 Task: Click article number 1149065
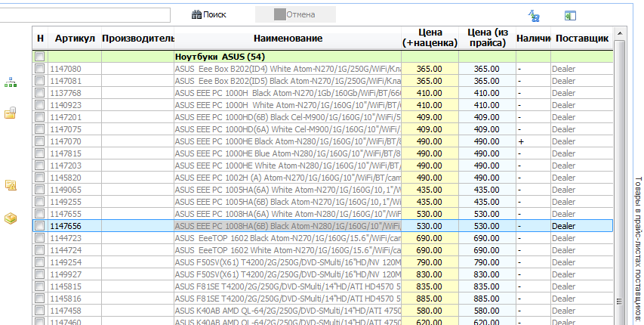[x=66, y=190]
